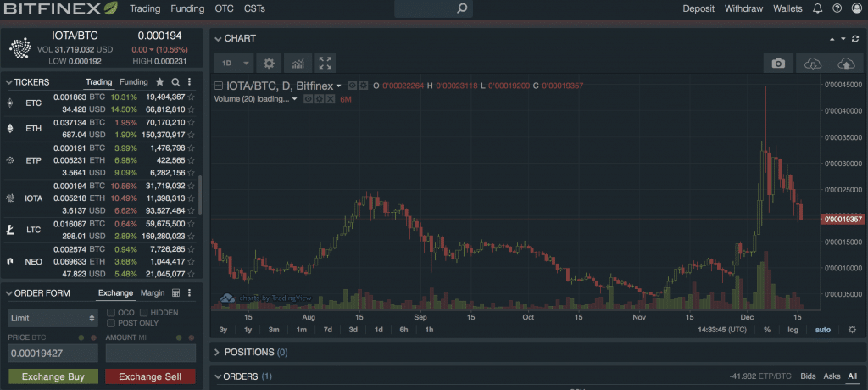
Task: Open the Wallets link
Action: coord(787,8)
